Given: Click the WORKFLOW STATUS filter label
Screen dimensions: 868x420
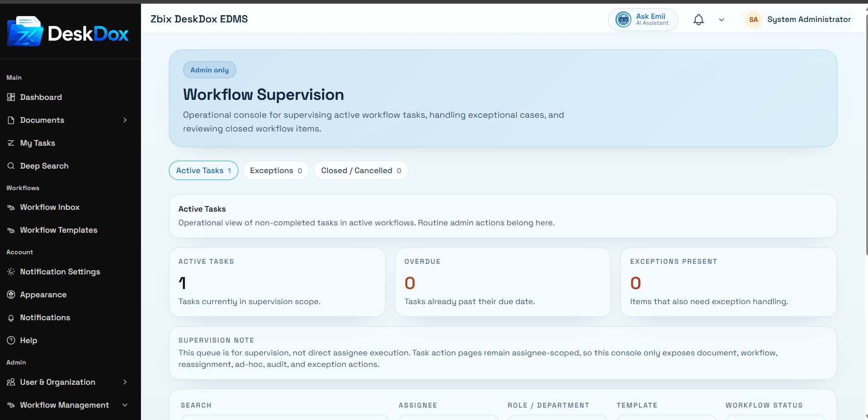Looking at the screenshot, I should click(764, 405).
